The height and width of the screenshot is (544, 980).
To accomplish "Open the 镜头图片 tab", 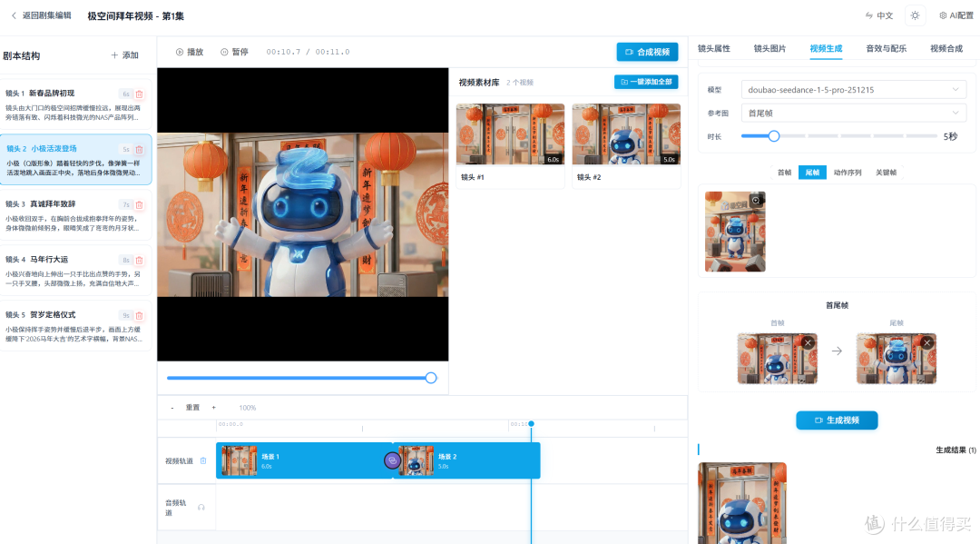I will pos(769,48).
